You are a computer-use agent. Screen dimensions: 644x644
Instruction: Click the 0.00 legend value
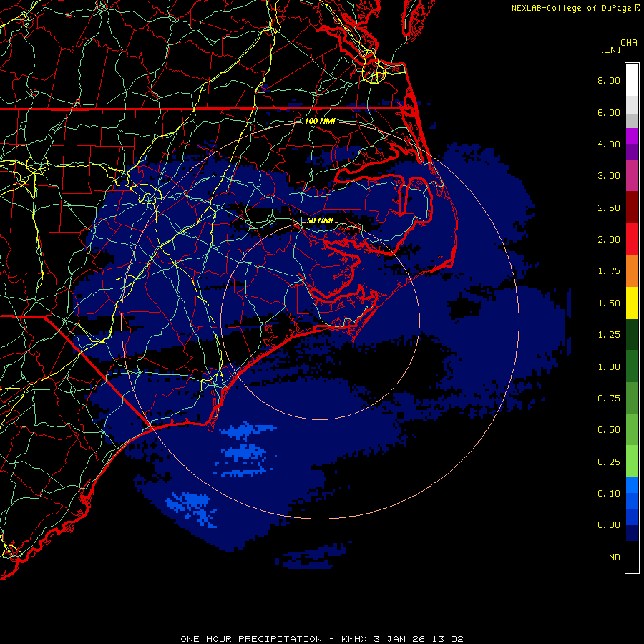tap(609, 525)
